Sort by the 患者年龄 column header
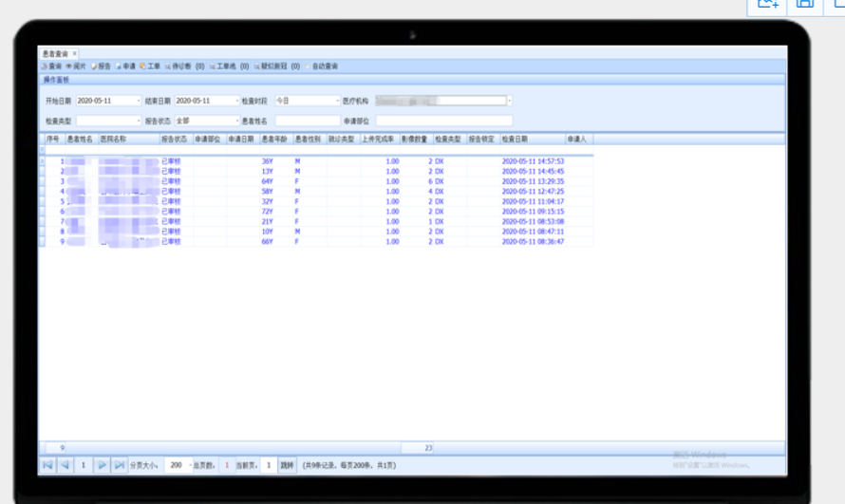Screen dimensions: 845x504 tap(277, 139)
